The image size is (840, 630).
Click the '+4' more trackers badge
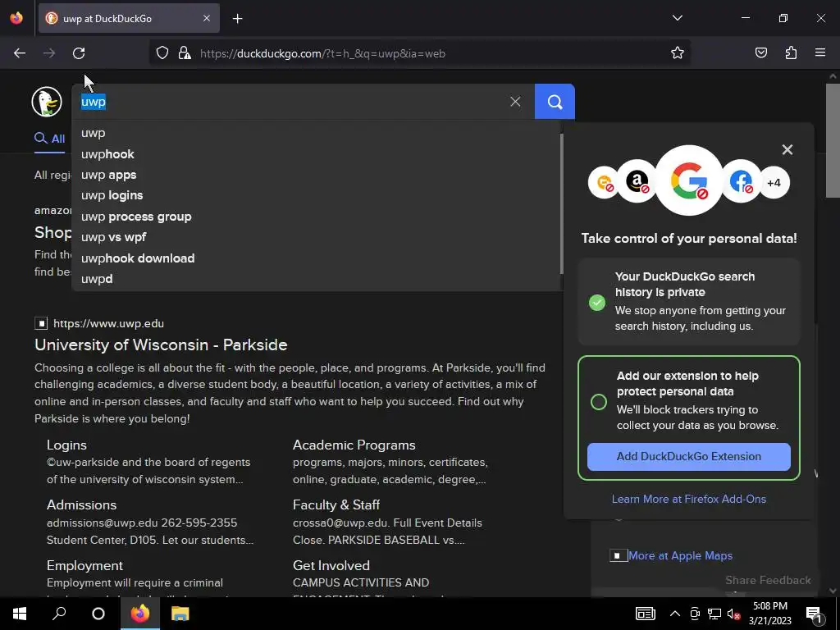click(x=774, y=183)
